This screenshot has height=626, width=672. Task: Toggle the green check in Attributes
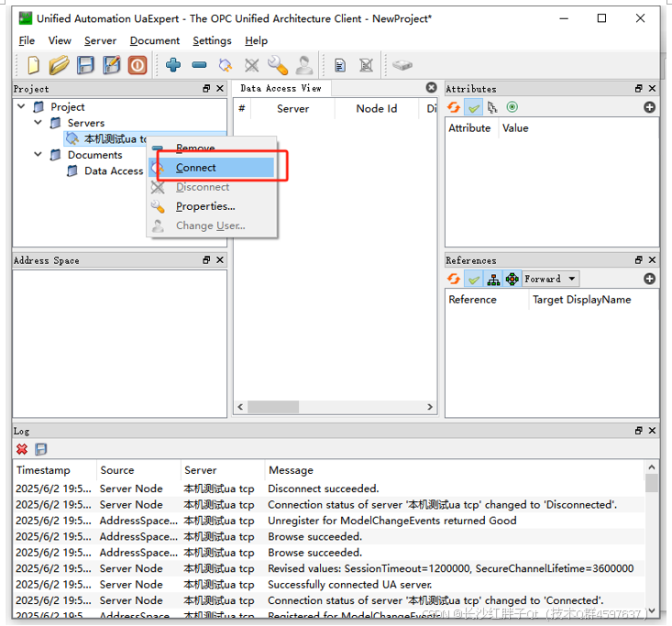click(x=474, y=107)
